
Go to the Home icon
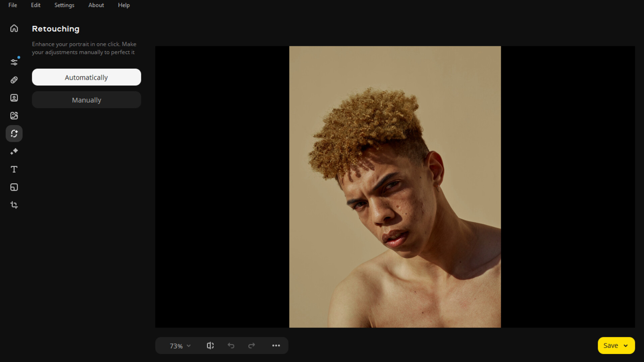(14, 28)
